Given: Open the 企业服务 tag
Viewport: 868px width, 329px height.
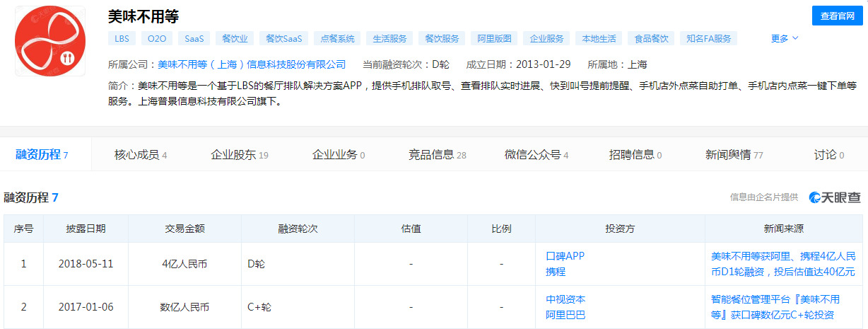Looking at the screenshot, I should pyautogui.click(x=547, y=38).
